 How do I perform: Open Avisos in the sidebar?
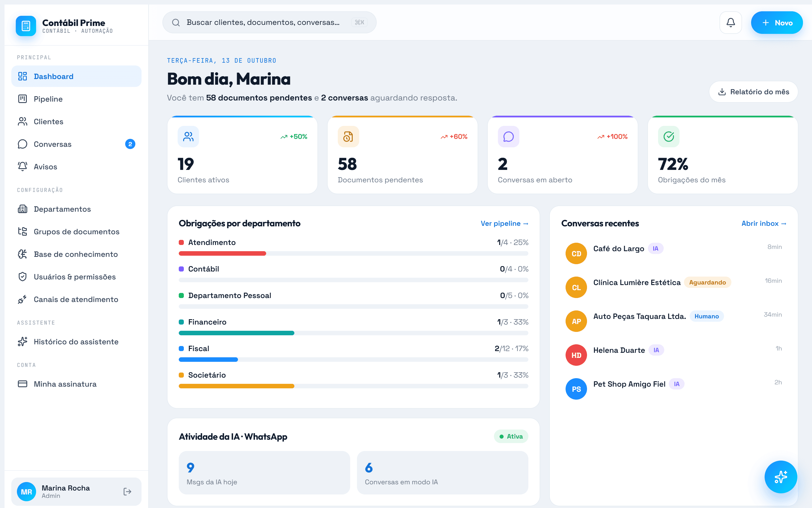[x=76, y=166]
